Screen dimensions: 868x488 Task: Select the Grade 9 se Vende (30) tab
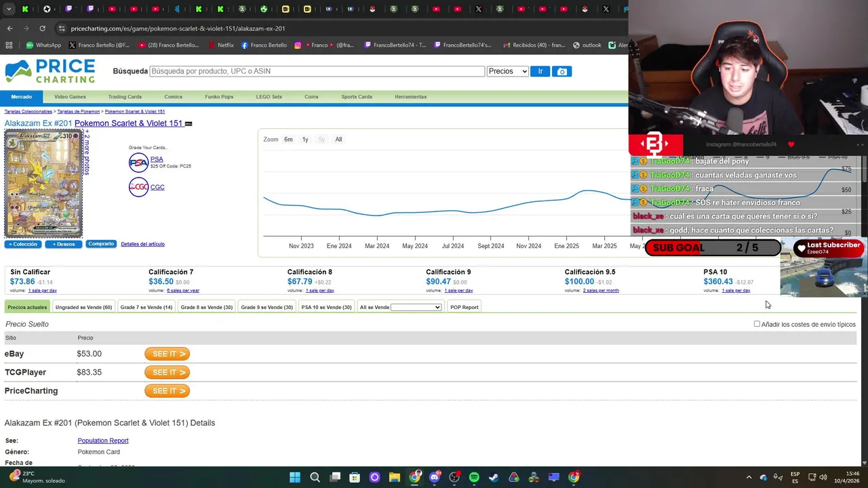pos(267,307)
